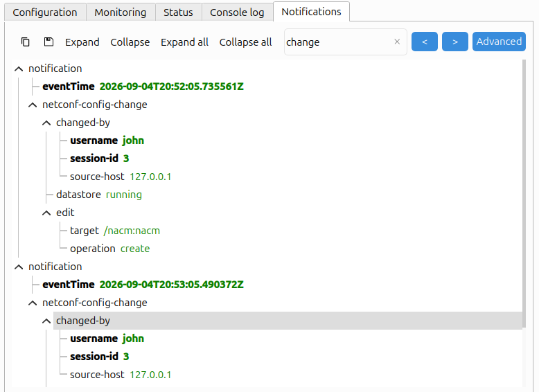
Task: Click the second 'notification' label
Action: click(55, 267)
